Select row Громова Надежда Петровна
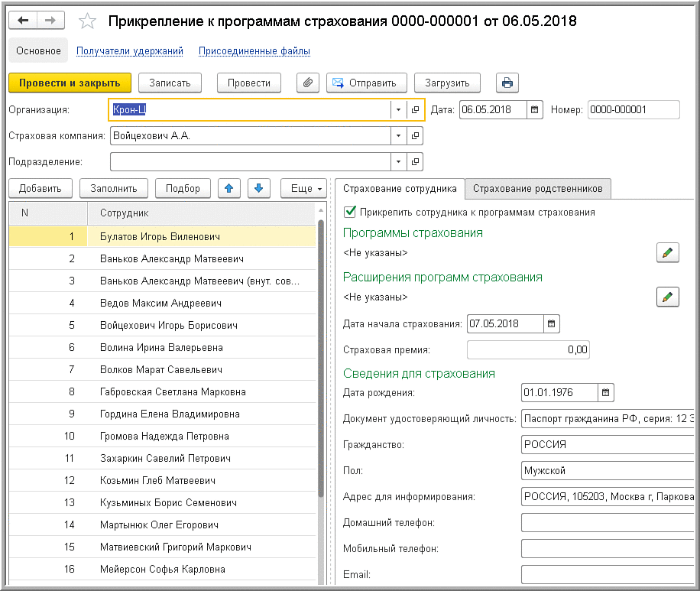Viewport: 700px width, 591px height. pos(162,436)
